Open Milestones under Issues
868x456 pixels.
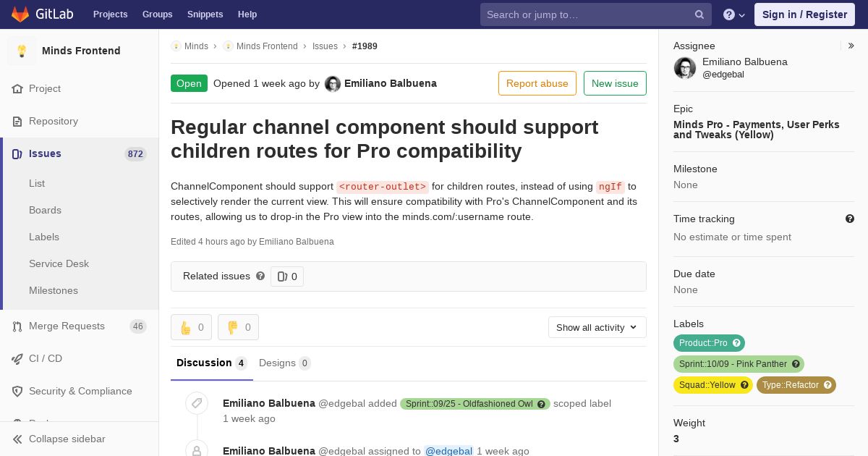54,290
